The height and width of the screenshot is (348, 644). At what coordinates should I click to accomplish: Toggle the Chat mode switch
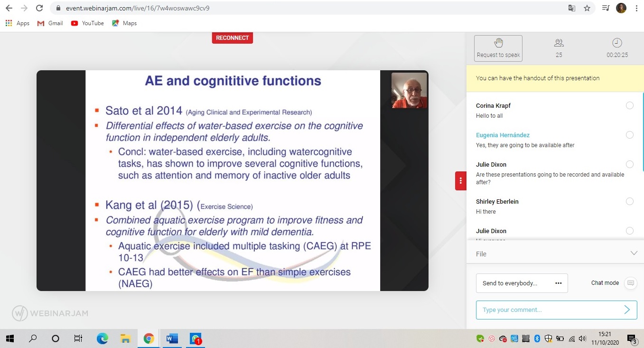tap(630, 283)
